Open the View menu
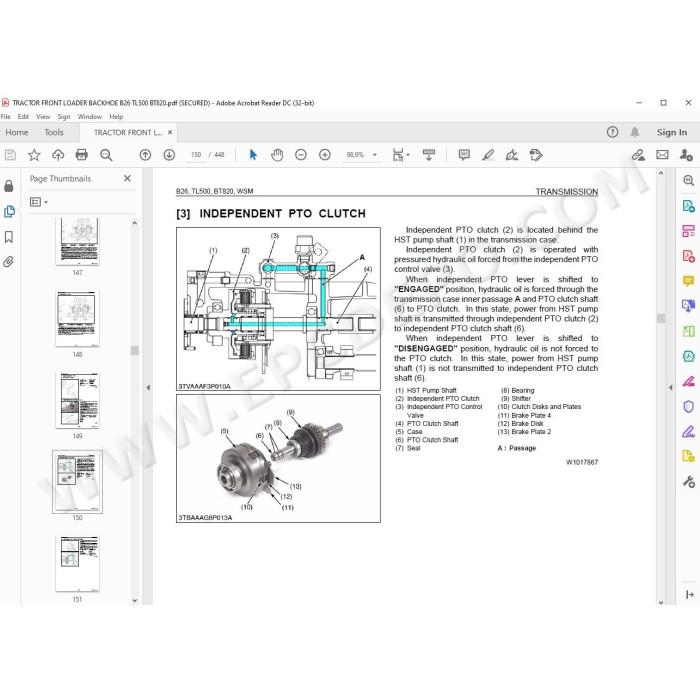Image resolution: width=700 pixels, height=700 pixels. click(43, 117)
